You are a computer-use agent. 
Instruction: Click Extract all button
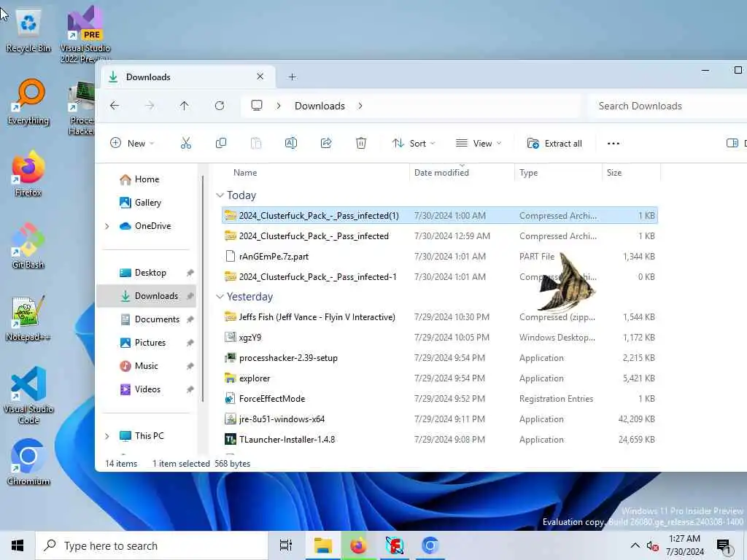[x=554, y=144]
